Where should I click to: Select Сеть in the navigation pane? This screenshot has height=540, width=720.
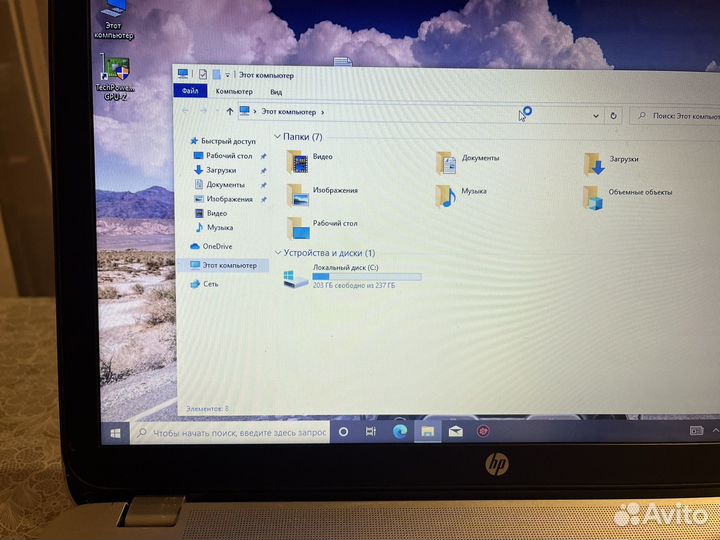pyautogui.click(x=204, y=284)
